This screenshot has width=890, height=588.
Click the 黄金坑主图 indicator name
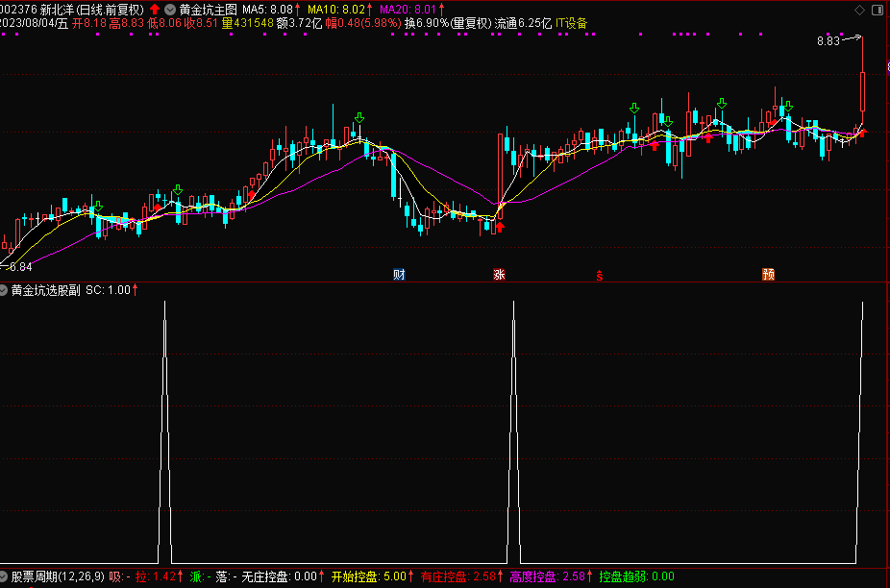tap(209, 10)
